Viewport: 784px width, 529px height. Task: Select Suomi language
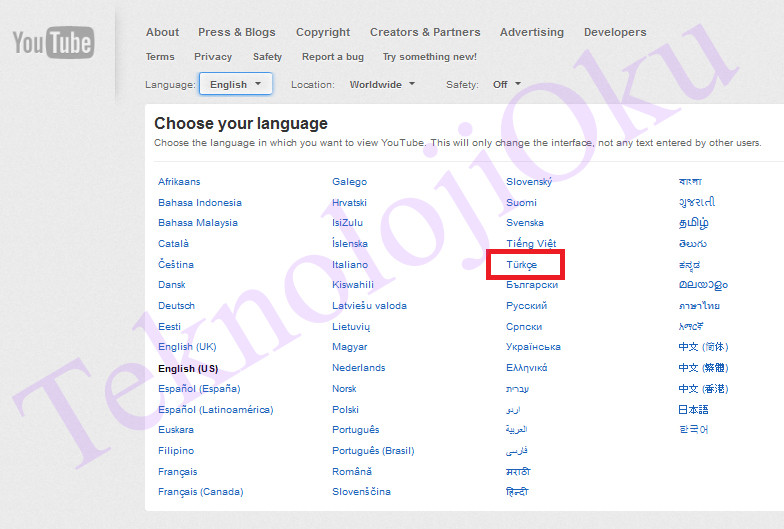pos(521,202)
